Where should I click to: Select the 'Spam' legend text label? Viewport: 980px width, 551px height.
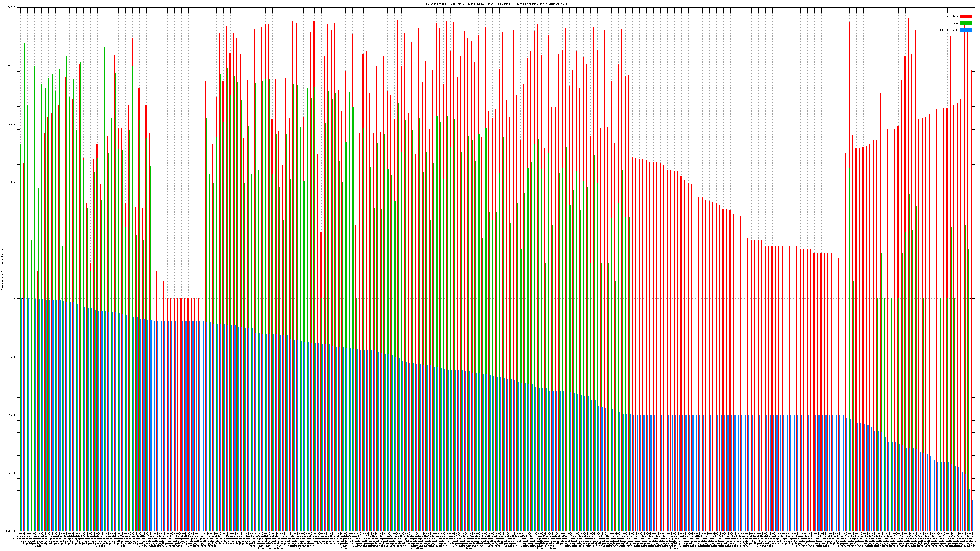click(x=956, y=23)
